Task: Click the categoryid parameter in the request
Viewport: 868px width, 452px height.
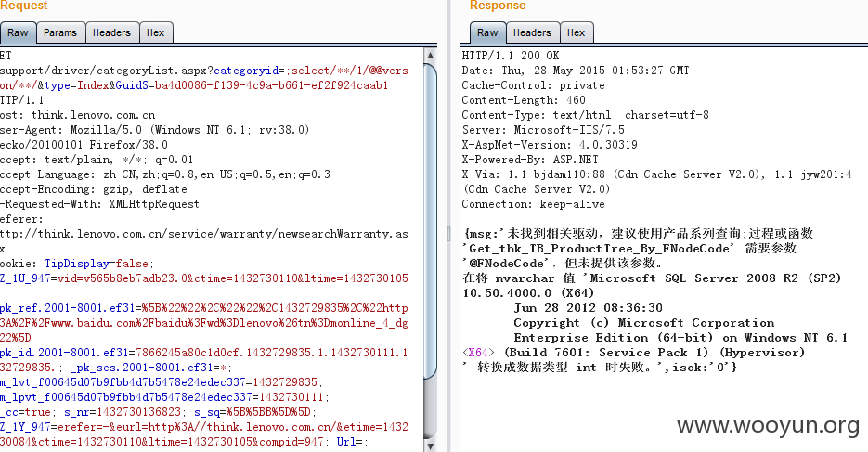Action: pos(246,71)
